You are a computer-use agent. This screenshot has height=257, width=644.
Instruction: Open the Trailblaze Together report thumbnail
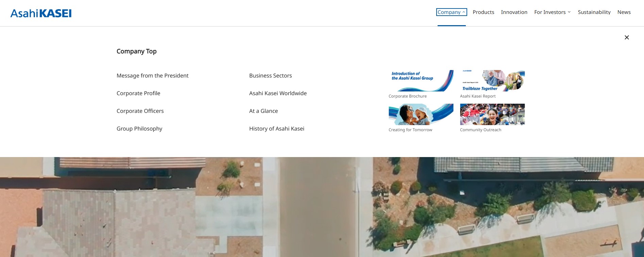(x=492, y=81)
